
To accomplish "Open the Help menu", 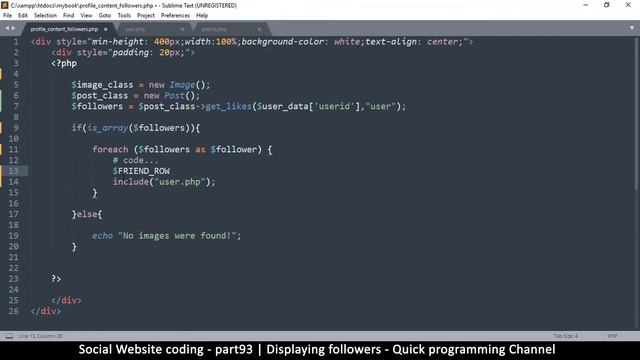I will click(202, 16).
